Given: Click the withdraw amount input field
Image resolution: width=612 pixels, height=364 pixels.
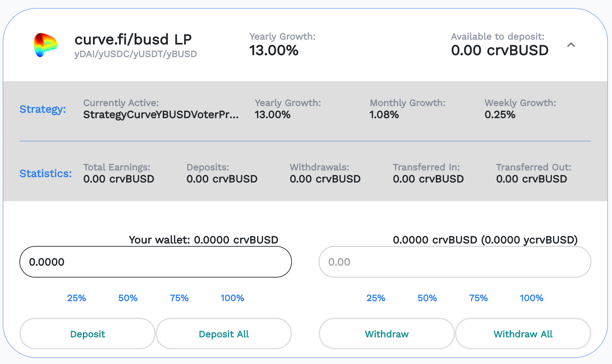Looking at the screenshot, I should [455, 262].
